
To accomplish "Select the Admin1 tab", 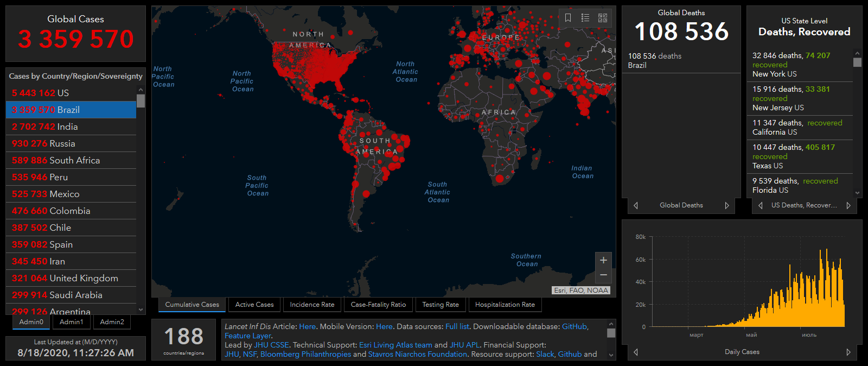I will [72, 322].
